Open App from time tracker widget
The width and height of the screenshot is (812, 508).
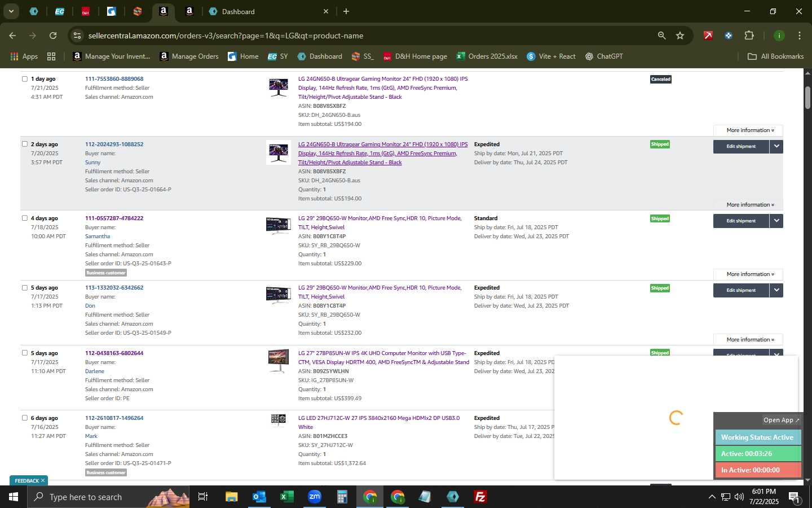coord(781,420)
